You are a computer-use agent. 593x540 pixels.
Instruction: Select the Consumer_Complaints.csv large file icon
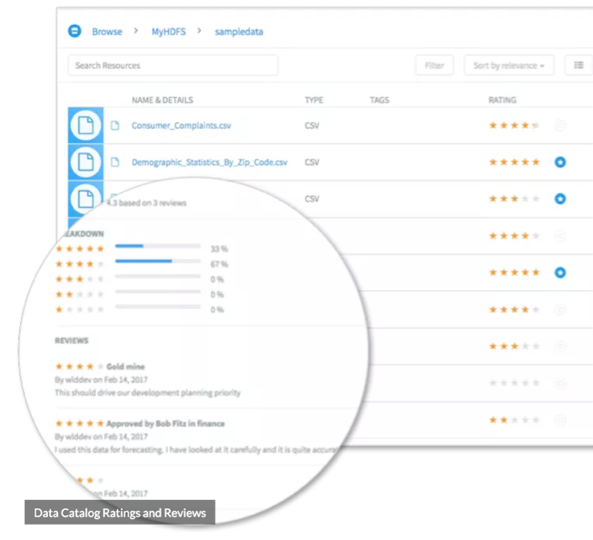(85, 125)
